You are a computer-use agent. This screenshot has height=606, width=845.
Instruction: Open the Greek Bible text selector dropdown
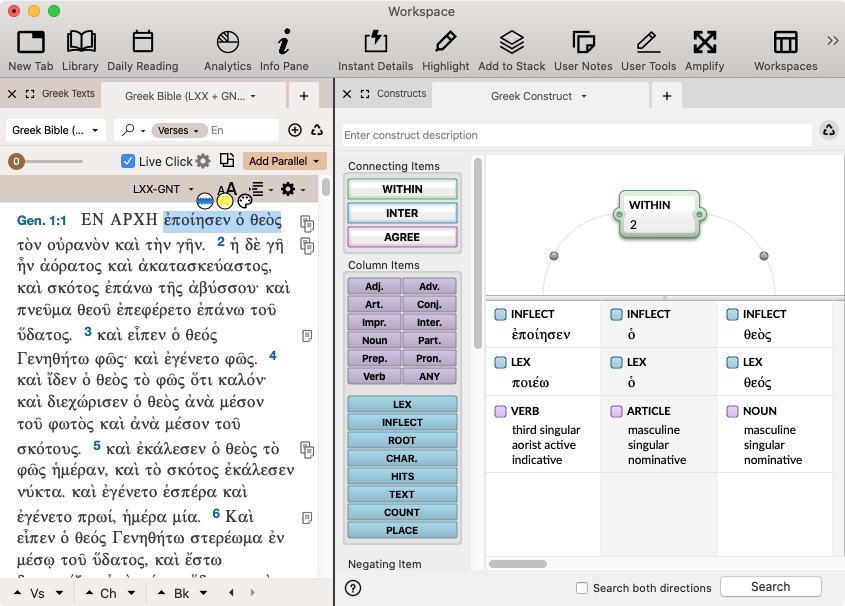56,131
